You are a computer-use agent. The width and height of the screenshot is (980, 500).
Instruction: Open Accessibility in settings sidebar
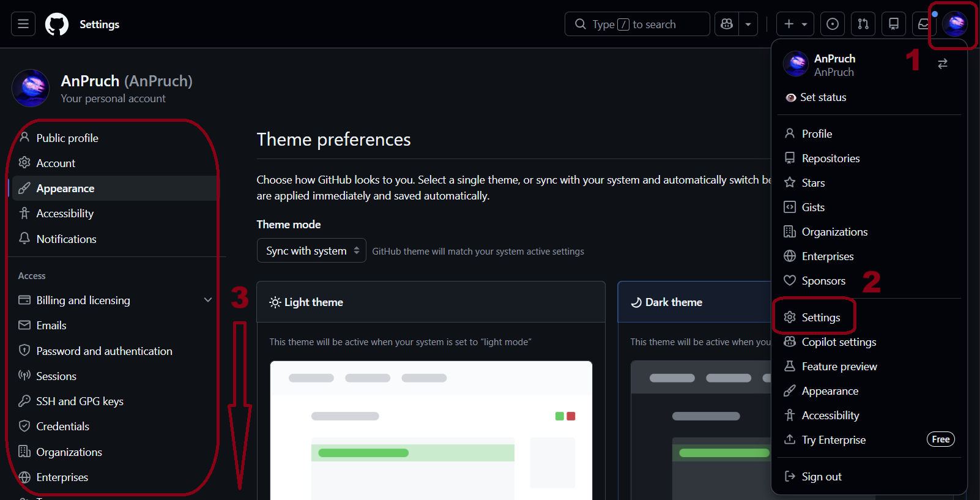point(114,213)
